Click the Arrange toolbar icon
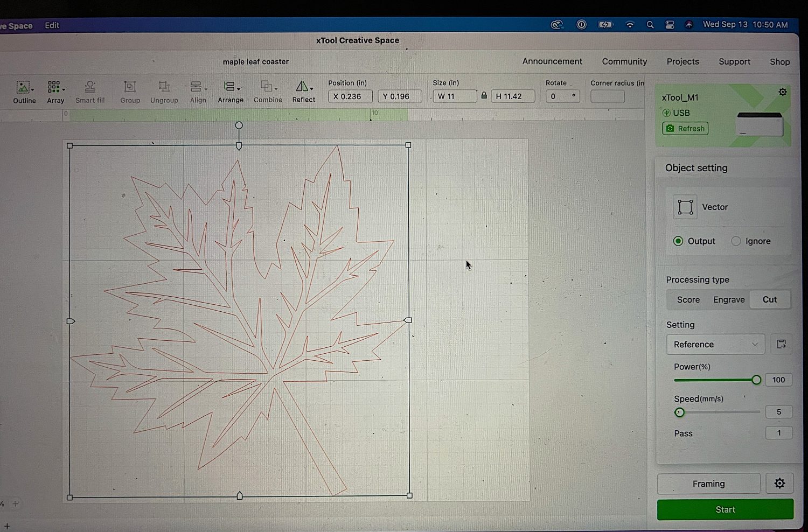Screen dimensions: 808x532 [x=231, y=87]
